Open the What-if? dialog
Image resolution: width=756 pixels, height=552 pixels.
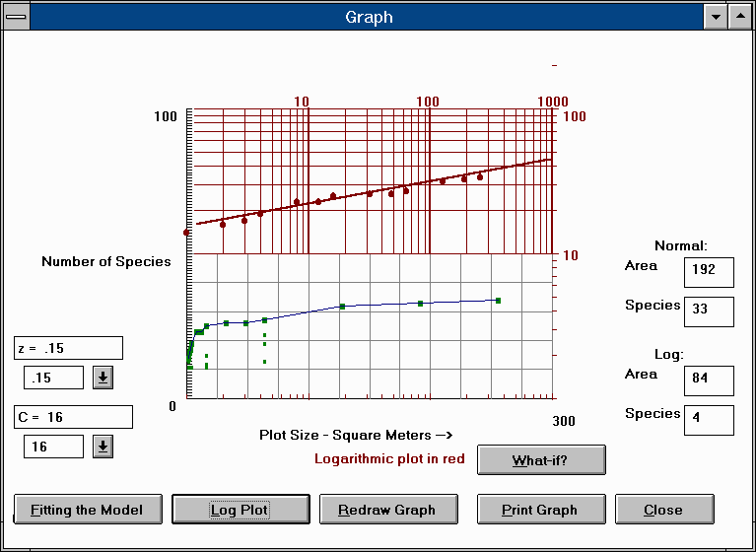[x=540, y=460]
